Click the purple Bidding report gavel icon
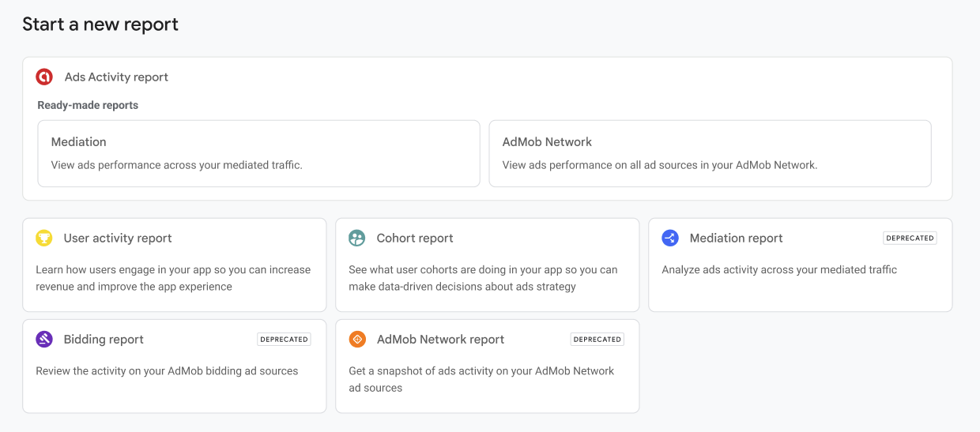The height and width of the screenshot is (432, 980). coord(44,339)
